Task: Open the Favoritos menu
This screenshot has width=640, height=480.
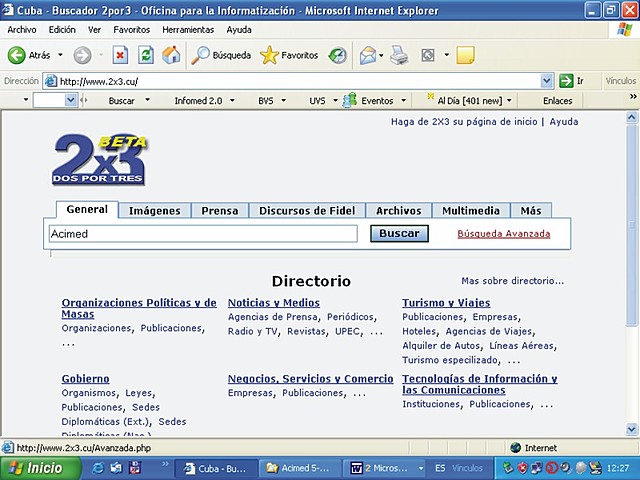Action: [x=131, y=30]
